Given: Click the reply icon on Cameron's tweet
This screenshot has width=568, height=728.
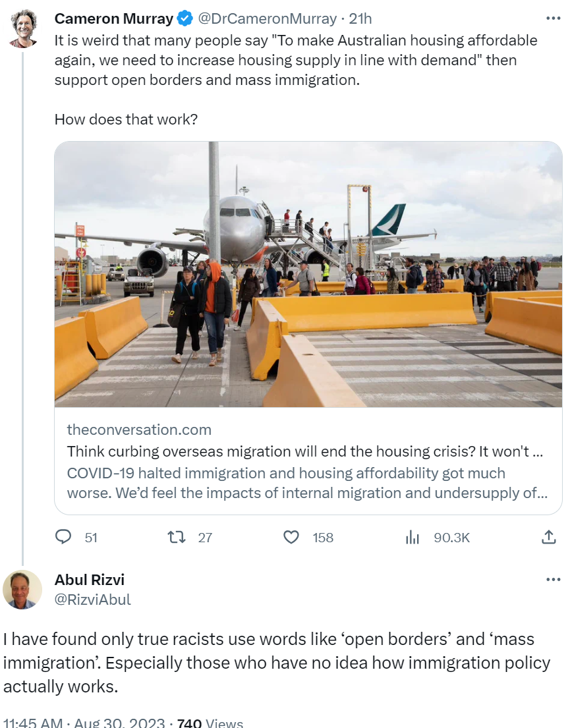Looking at the screenshot, I should coord(63,538).
